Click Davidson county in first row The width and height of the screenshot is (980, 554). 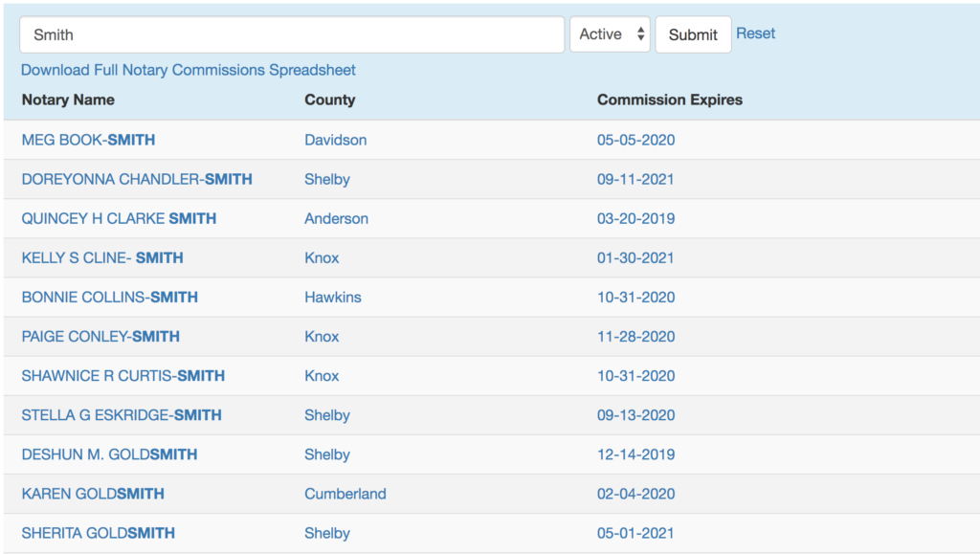tap(335, 140)
